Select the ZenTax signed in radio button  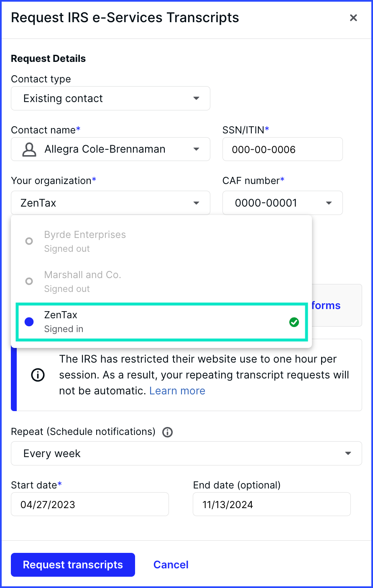coord(29,322)
